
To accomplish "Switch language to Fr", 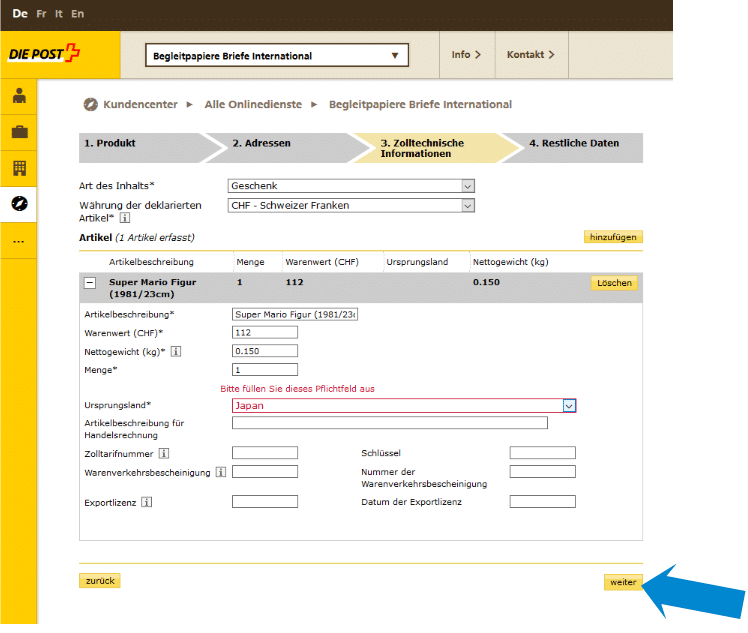I will [40, 14].
